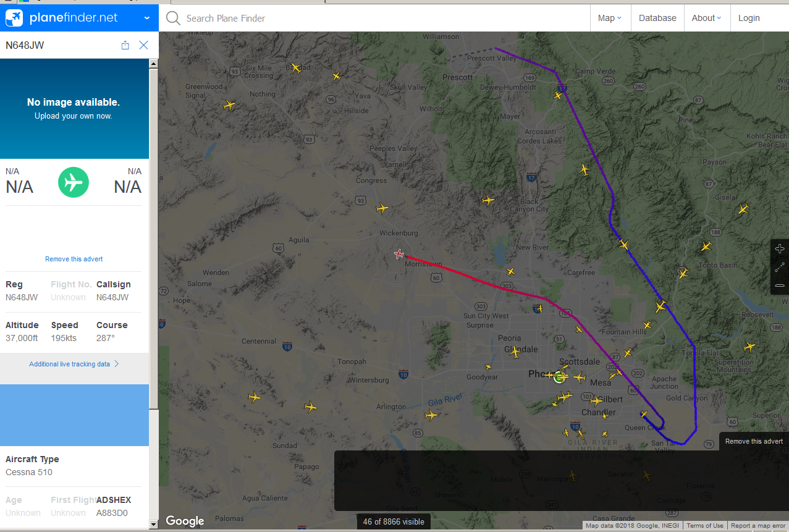Screen dimensions: 789x532
Task: Click the 46 of 8866 visible counter
Action: tap(394, 521)
